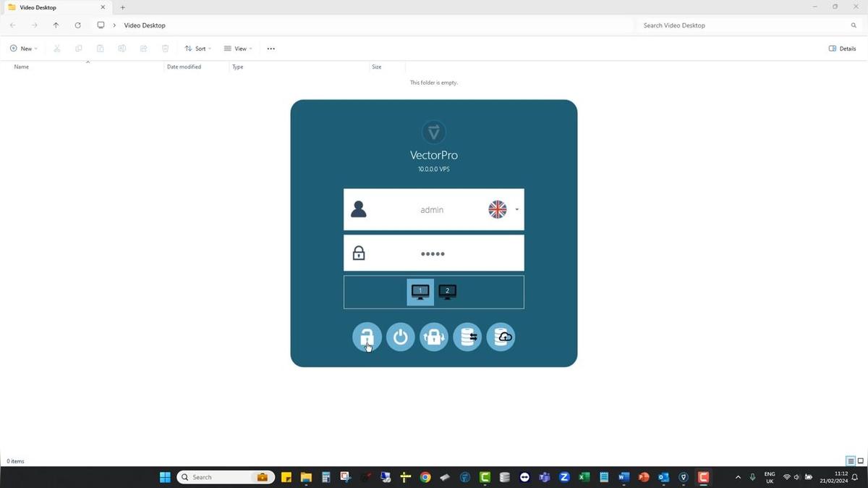
Task: Click the Name column header
Action: tap(22, 67)
